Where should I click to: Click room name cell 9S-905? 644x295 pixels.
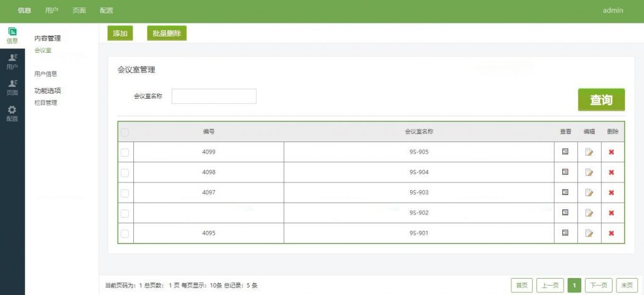click(419, 152)
